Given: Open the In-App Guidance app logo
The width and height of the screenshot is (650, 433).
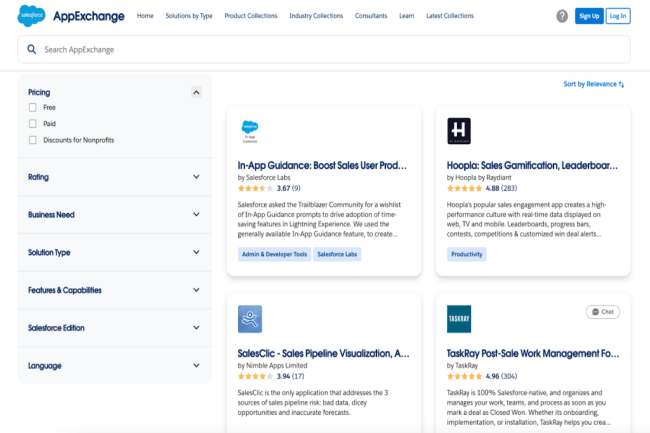Looking at the screenshot, I should 250,131.
